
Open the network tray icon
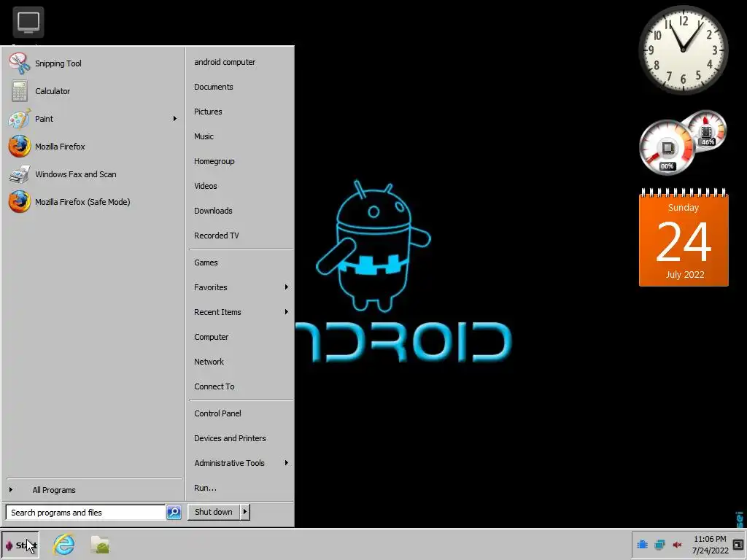[659, 544]
